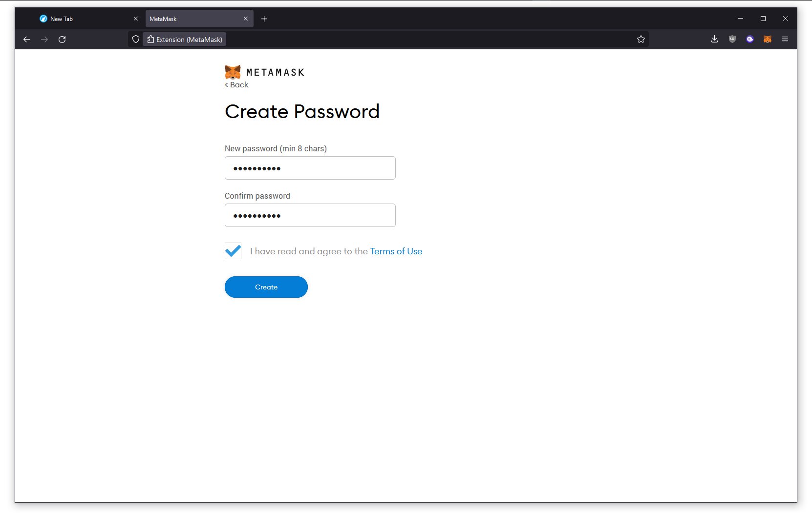Click the MetaMask fox logo on page

tap(233, 72)
